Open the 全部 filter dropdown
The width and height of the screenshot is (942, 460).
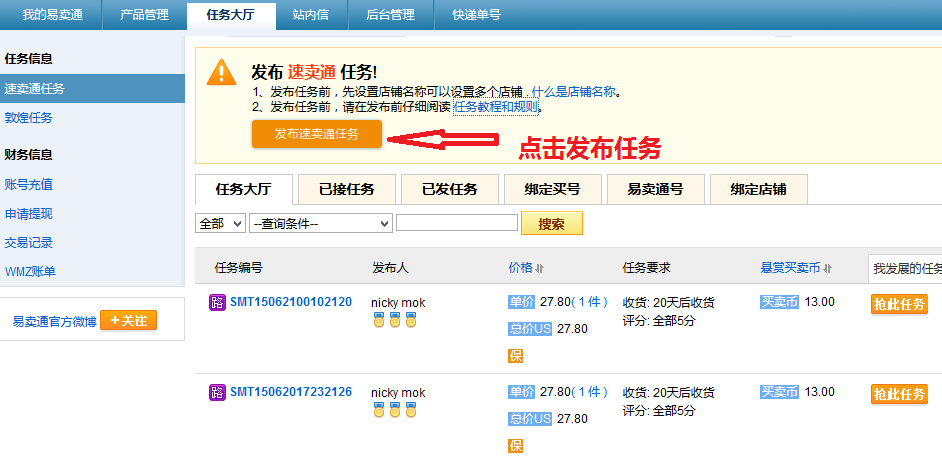(220, 223)
